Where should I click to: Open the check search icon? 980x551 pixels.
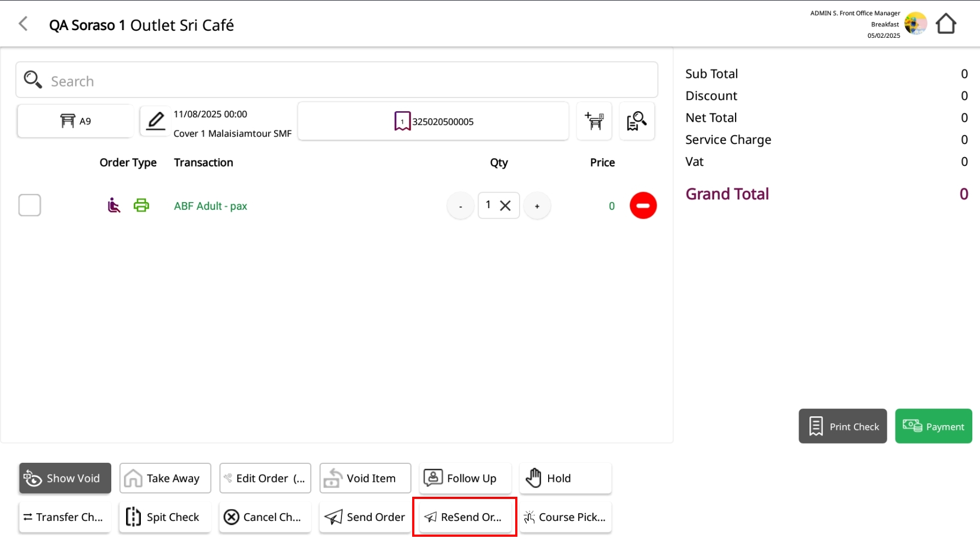point(636,121)
